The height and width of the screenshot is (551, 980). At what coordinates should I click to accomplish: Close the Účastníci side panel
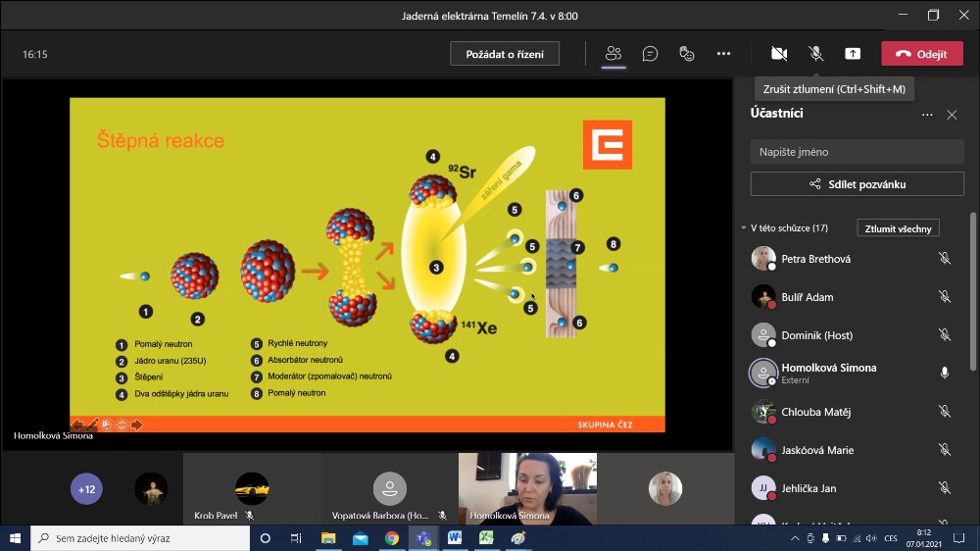coord(952,115)
